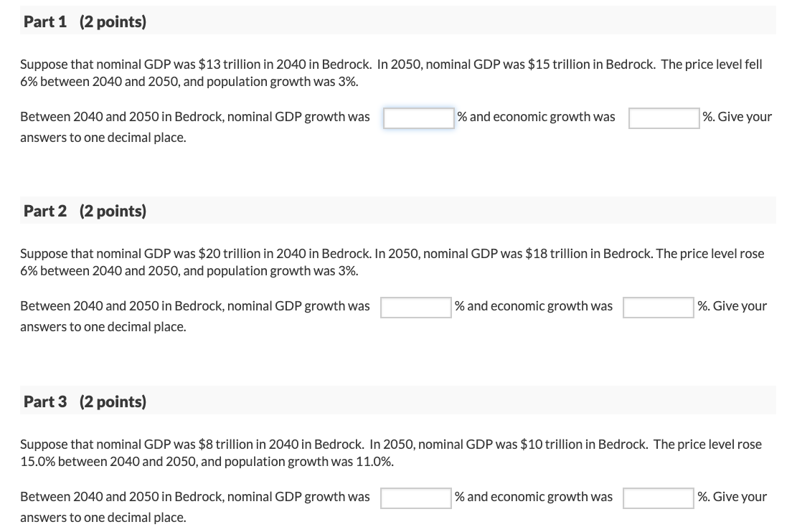Click Part 2's "% and economic growth was" text
This screenshot has width=792, height=532.
coord(534,306)
